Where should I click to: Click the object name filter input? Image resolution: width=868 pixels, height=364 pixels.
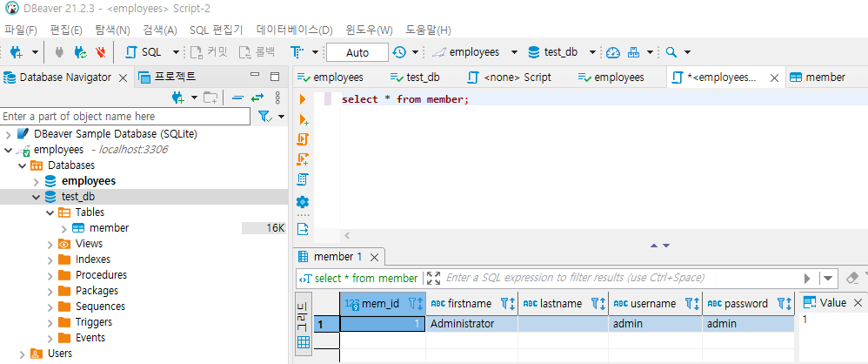click(x=125, y=117)
